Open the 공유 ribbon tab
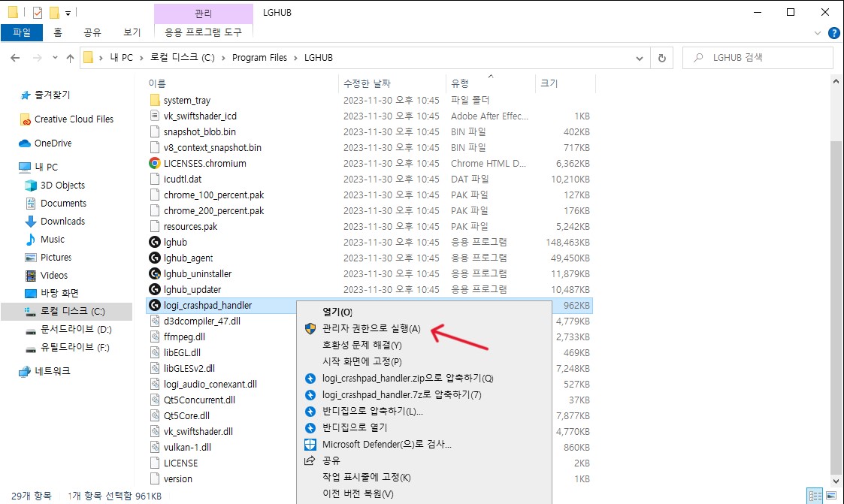 [92, 32]
